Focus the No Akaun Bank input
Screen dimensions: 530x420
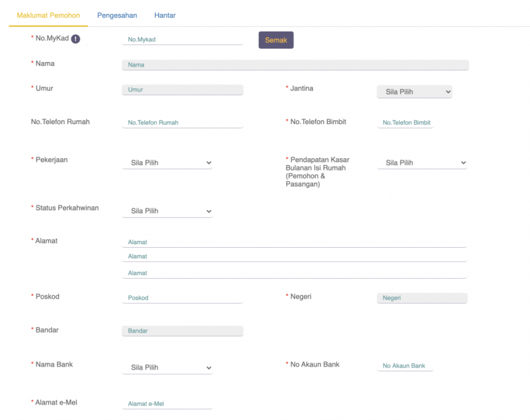point(405,366)
